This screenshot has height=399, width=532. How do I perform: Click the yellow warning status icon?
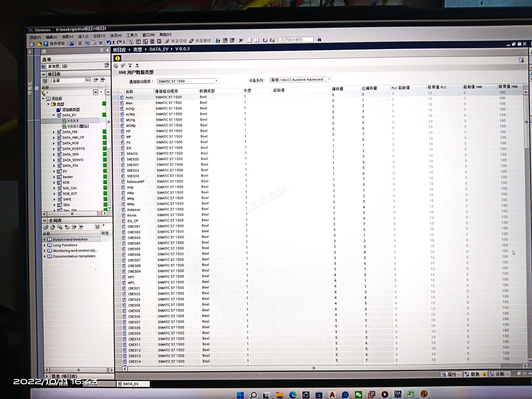click(117, 58)
